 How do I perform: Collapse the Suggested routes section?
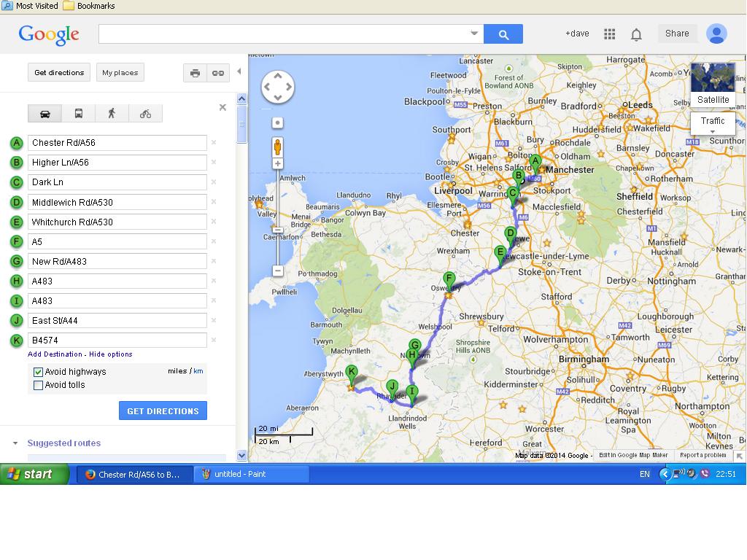pos(15,443)
